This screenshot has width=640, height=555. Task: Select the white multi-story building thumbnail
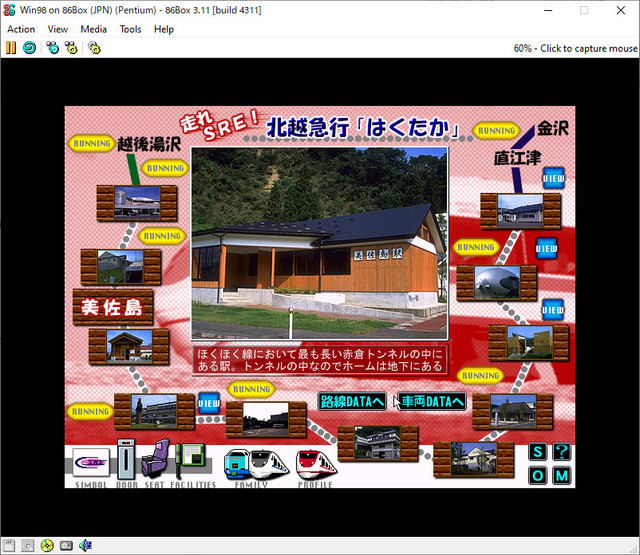(378, 444)
